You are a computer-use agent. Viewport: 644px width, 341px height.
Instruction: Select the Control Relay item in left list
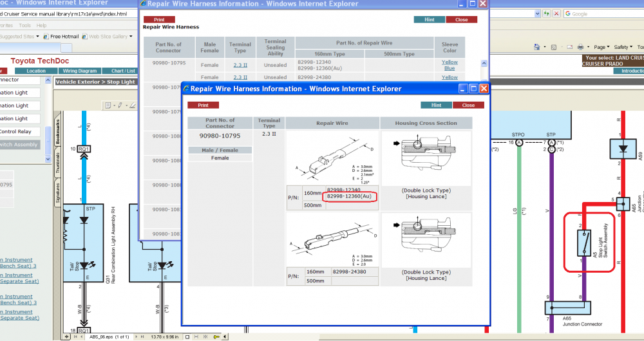[x=20, y=132]
